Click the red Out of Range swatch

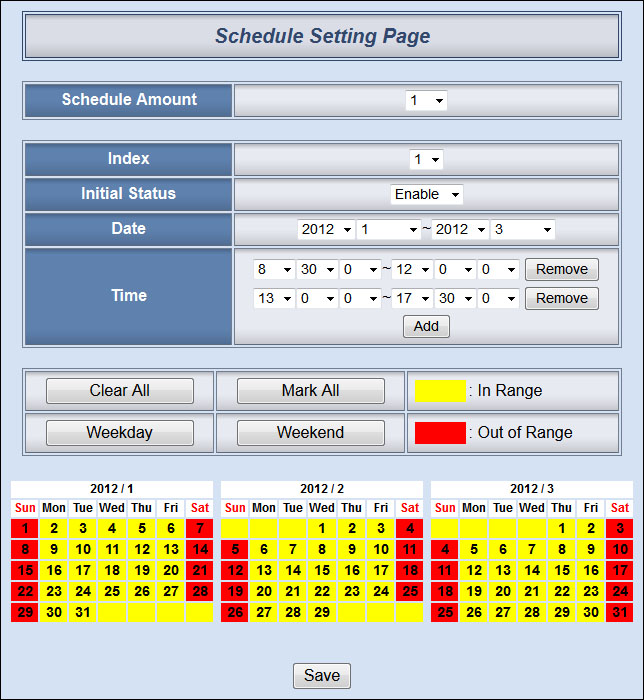440,433
